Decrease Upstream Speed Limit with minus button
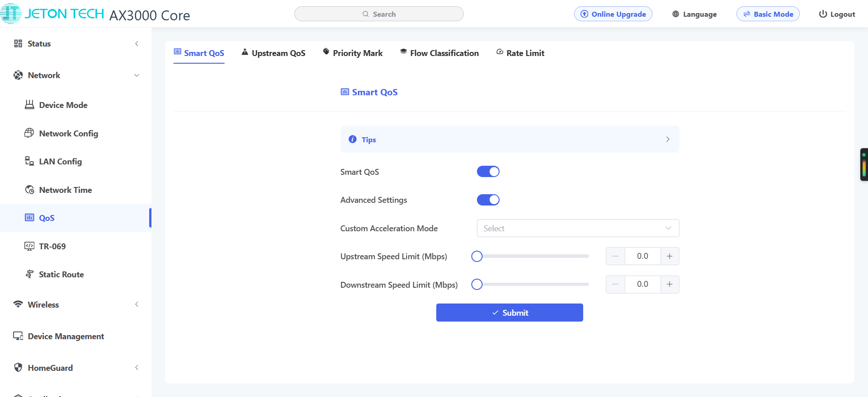 (x=615, y=256)
